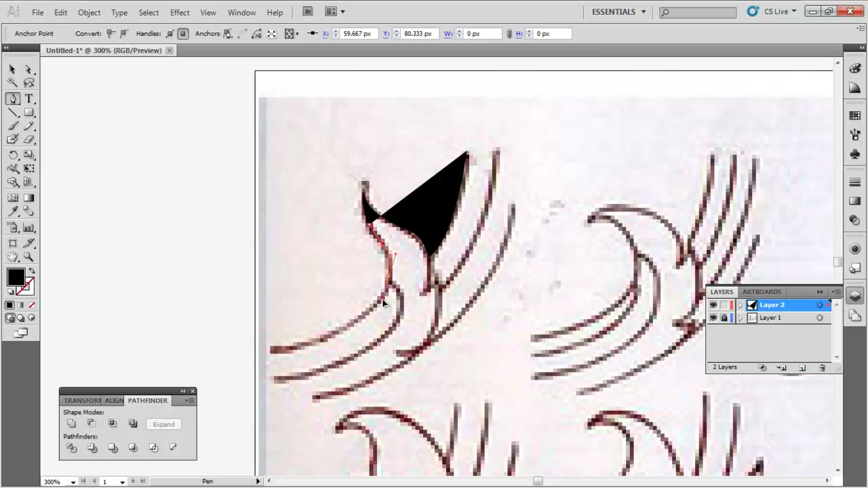Swap fill and stroke colors

[x=31, y=272]
